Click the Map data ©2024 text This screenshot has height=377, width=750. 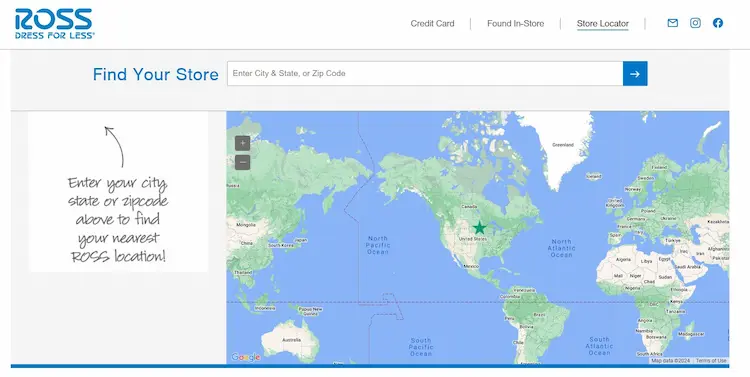point(671,361)
